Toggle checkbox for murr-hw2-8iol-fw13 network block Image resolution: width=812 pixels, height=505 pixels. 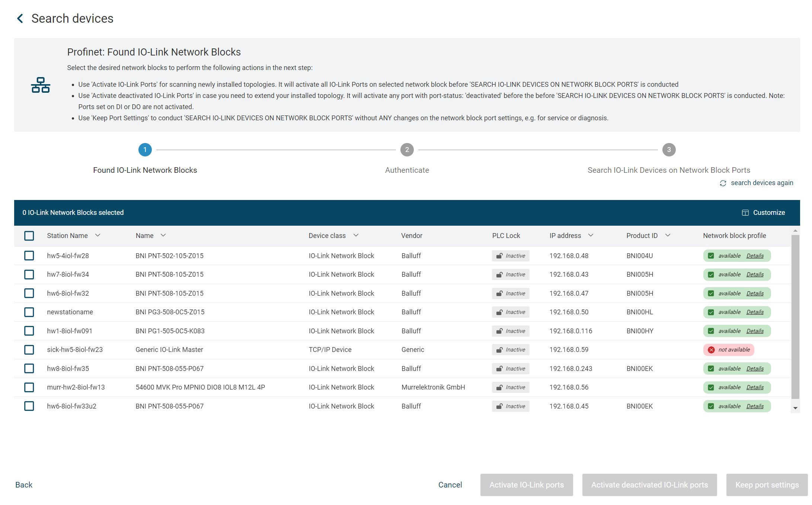coord(29,387)
